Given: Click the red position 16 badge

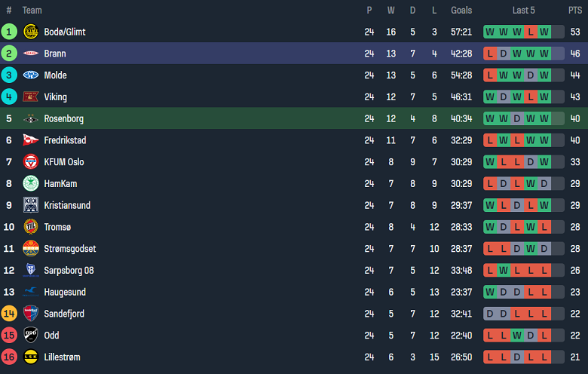Looking at the screenshot, I should (9, 357).
